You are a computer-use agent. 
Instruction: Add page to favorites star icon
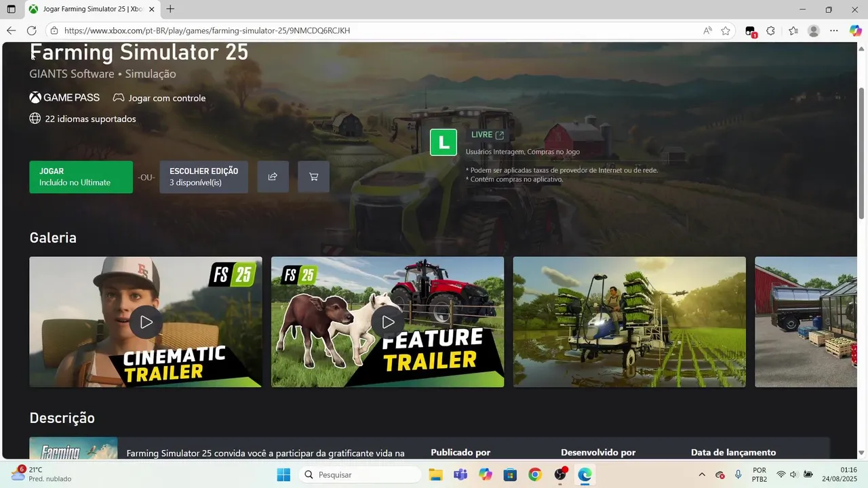pos(726,30)
